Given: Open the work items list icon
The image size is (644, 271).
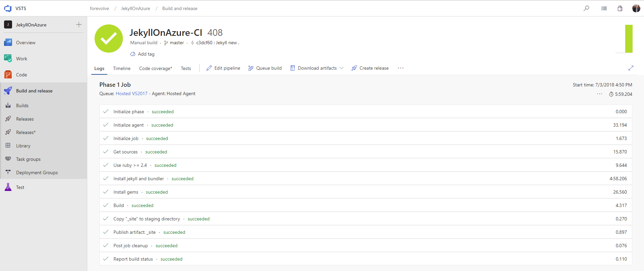Looking at the screenshot, I should [604, 8].
